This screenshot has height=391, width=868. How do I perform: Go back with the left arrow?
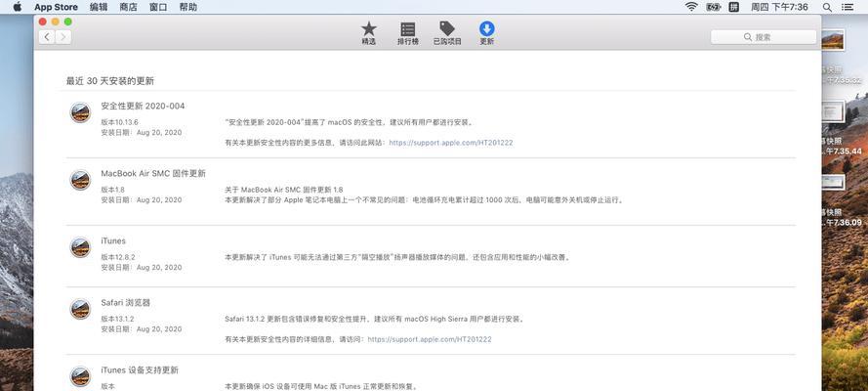(x=47, y=37)
